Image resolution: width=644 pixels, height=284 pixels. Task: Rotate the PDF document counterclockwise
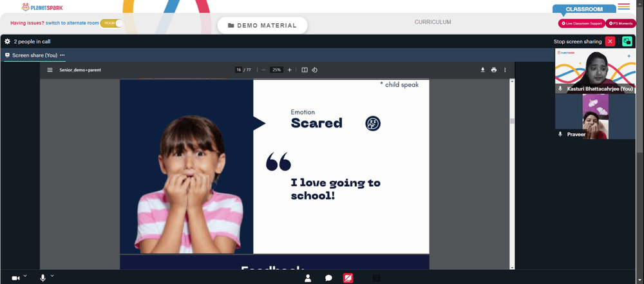pos(314,70)
